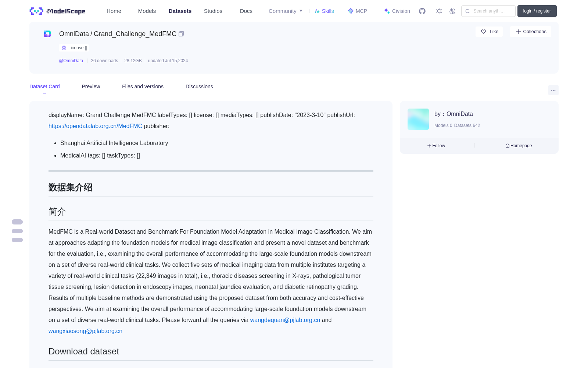The height and width of the screenshot is (368, 588).
Task: Click the 'Download dataset' heading
Action: 84,351
